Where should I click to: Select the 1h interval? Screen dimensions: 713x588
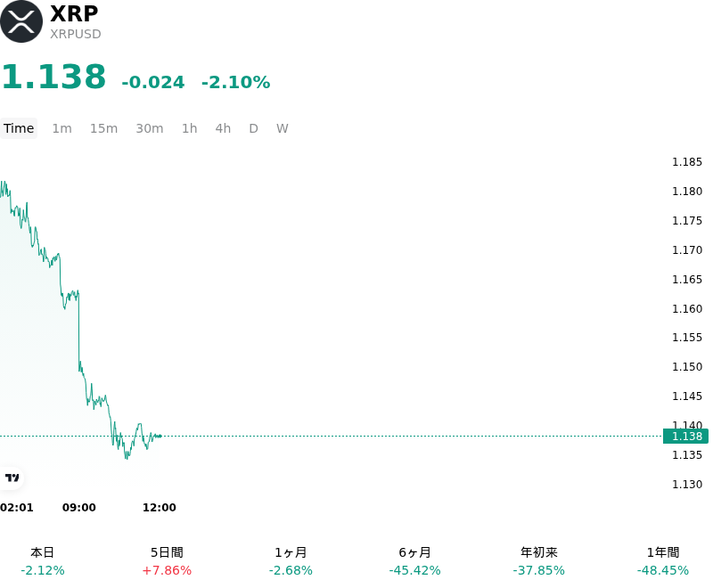pos(190,128)
